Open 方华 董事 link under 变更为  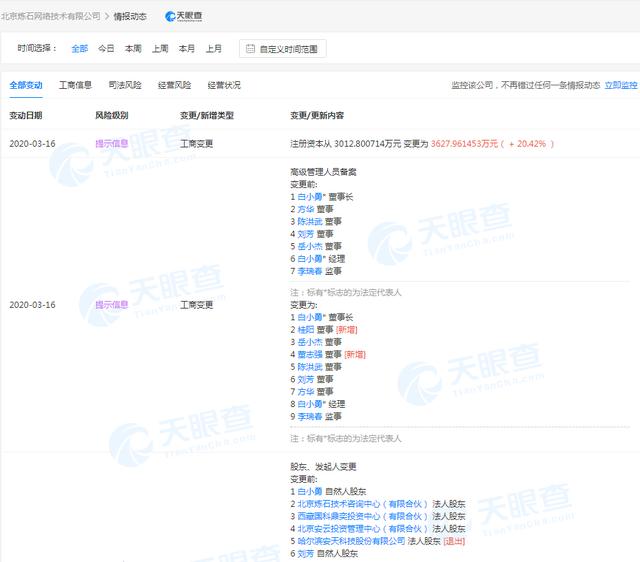point(306,392)
